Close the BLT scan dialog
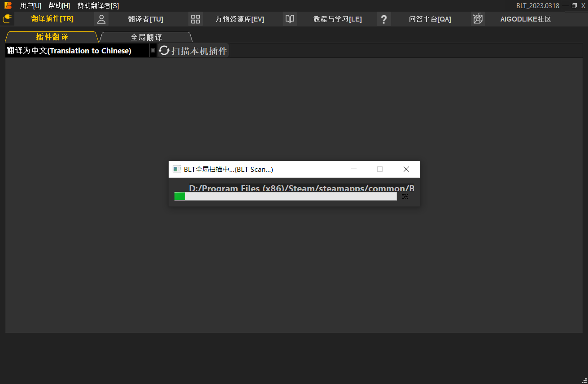This screenshot has height=384, width=588. 406,169
